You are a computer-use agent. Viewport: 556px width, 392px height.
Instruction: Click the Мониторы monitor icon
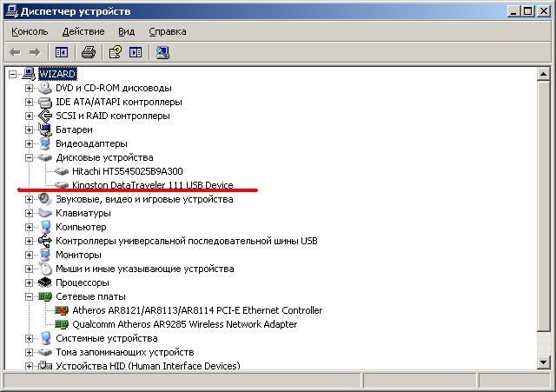(x=45, y=255)
